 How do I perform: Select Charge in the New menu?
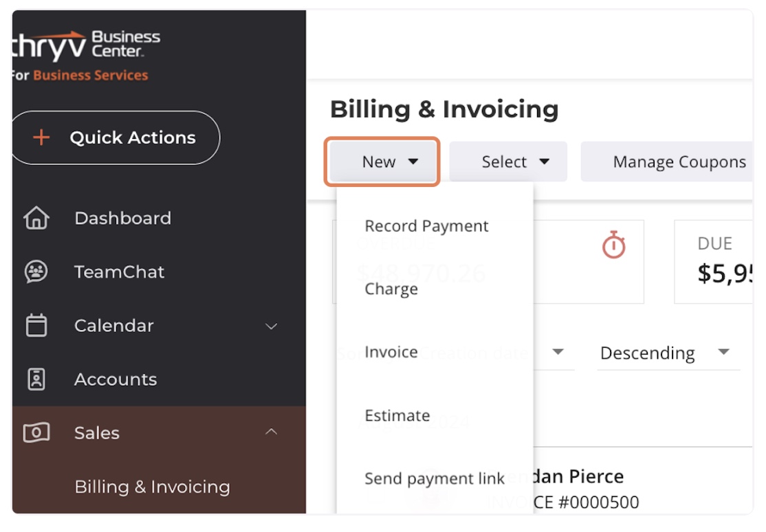[391, 289]
